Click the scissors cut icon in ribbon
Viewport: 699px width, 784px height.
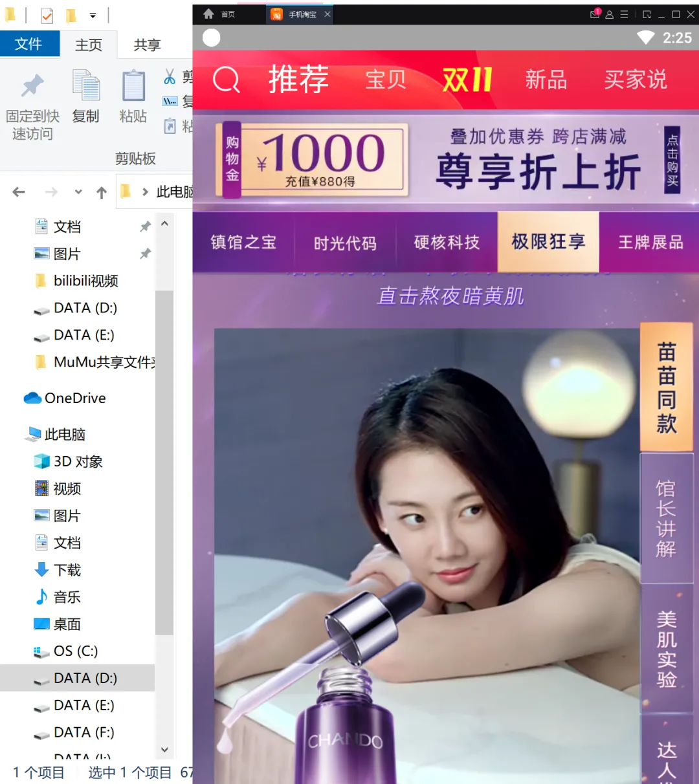[x=170, y=77]
